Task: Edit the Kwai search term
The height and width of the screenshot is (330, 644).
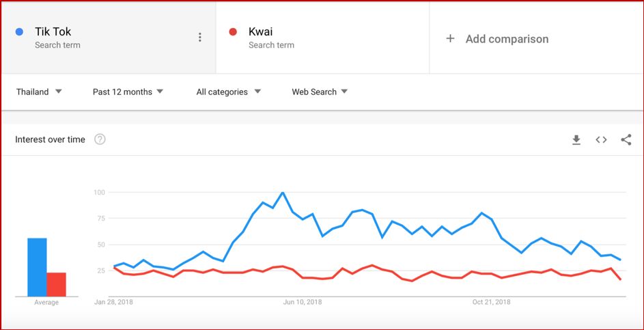Action: point(261,32)
